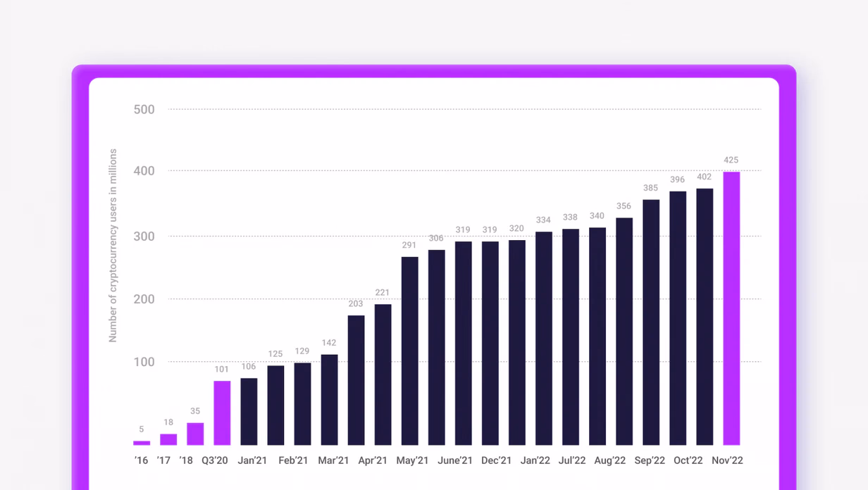
Task: Click the 425 value label
Action: (731, 161)
